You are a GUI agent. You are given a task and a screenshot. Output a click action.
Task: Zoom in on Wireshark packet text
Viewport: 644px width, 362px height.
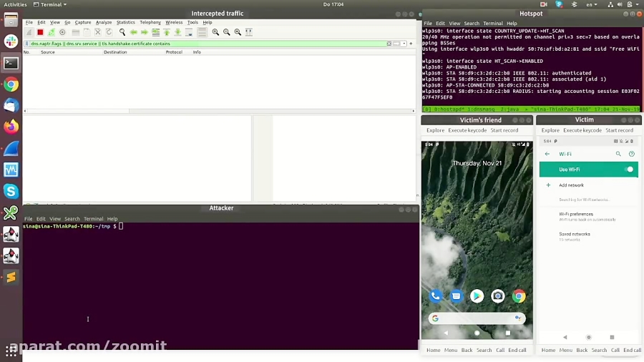pyautogui.click(x=215, y=32)
